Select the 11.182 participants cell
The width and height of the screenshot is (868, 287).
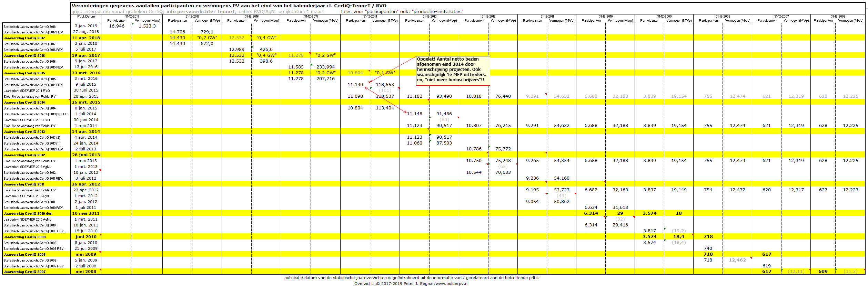pyautogui.click(x=414, y=96)
